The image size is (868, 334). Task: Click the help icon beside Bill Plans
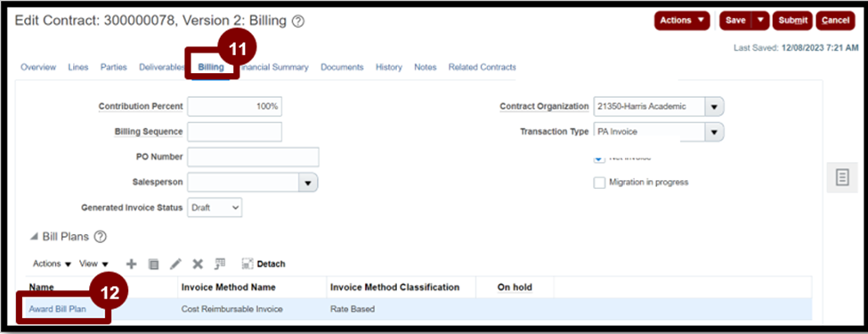tap(100, 237)
